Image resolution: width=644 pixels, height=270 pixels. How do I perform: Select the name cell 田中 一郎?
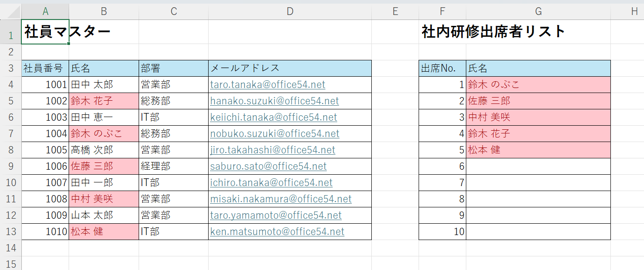click(104, 182)
